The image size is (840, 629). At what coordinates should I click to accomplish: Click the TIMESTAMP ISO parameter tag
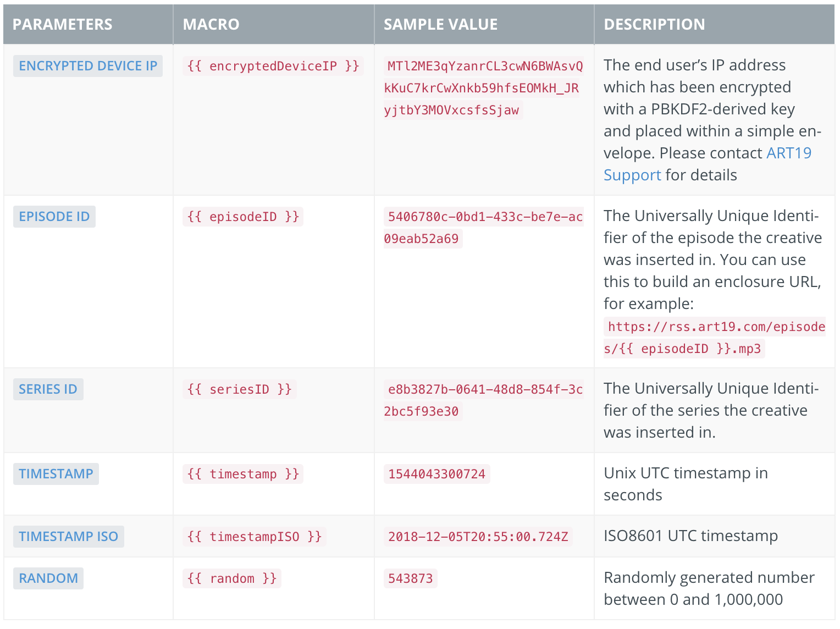[x=68, y=537]
